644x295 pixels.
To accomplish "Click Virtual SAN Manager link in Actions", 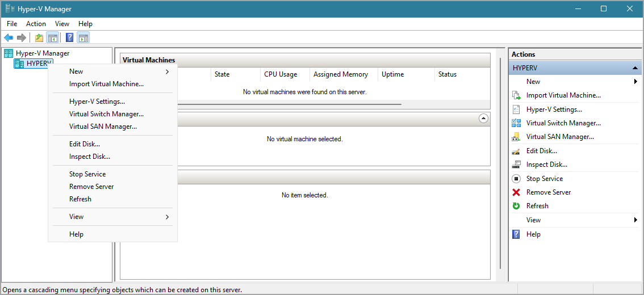I will (x=560, y=137).
